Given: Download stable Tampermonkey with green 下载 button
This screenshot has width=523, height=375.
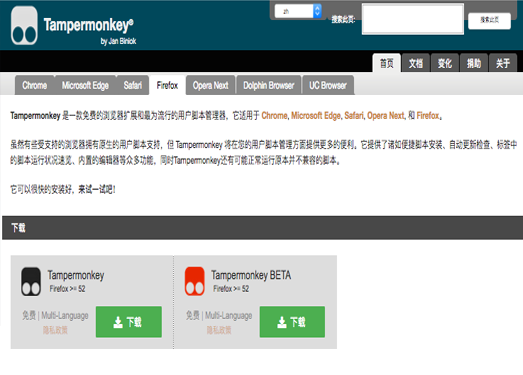Looking at the screenshot, I should coord(129,322).
